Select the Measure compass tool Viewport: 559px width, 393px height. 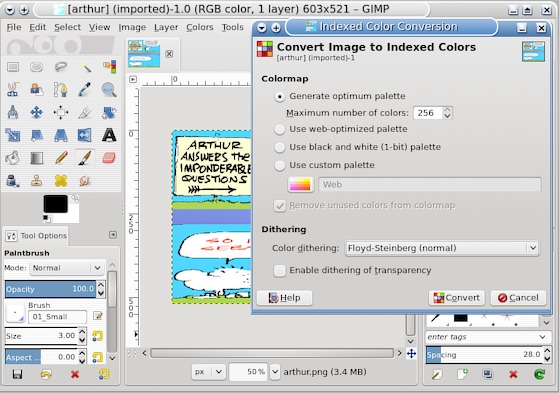13,112
